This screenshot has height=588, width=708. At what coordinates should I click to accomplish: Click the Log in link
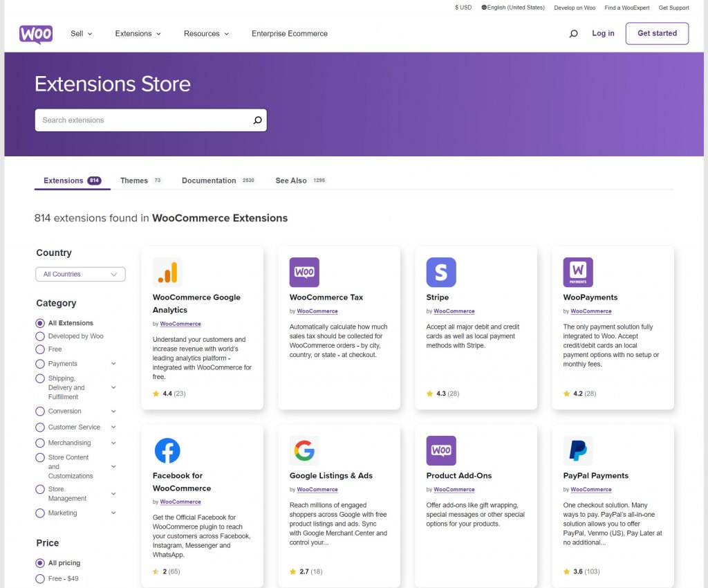(603, 33)
